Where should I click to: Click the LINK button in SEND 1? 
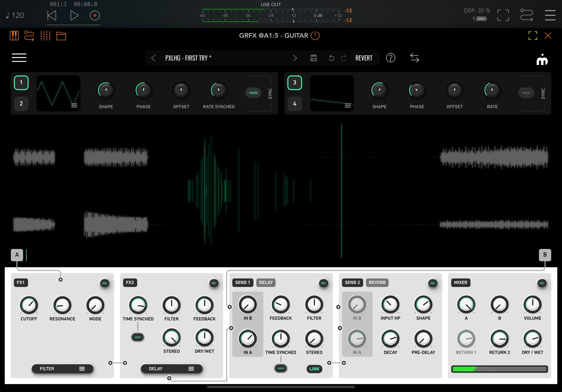point(314,369)
